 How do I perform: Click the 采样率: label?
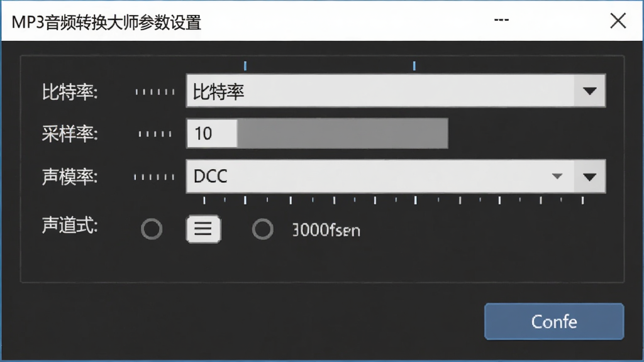[x=69, y=133]
